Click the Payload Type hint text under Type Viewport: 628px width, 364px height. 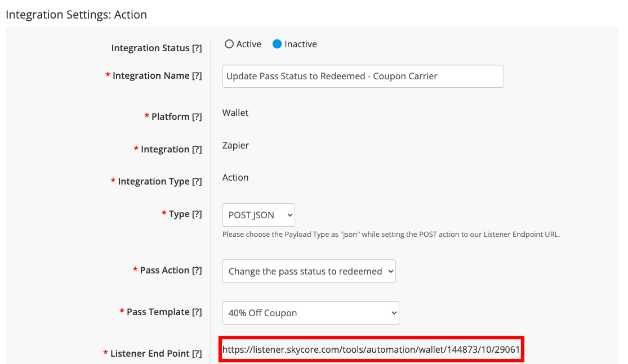391,235
